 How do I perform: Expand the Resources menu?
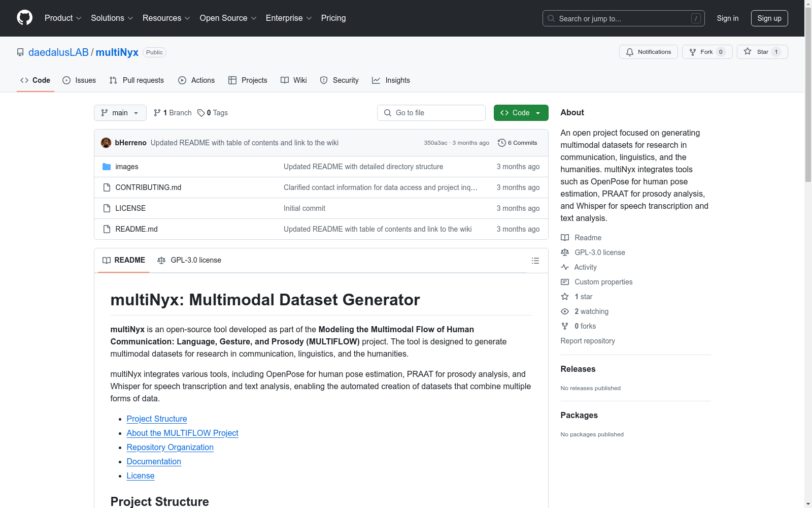[166, 18]
